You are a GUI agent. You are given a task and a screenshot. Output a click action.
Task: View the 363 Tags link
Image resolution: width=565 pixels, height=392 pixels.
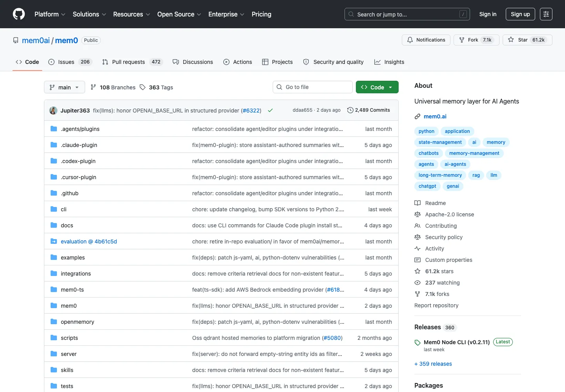[157, 87]
